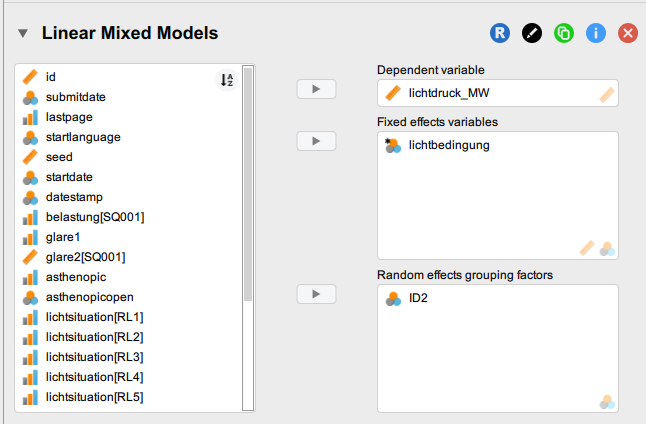Image resolution: width=646 pixels, height=424 pixels.
Task: Select 'lichtbedingung' in fixed effects box
Action: pyautogui.click(x=449, y=146)
